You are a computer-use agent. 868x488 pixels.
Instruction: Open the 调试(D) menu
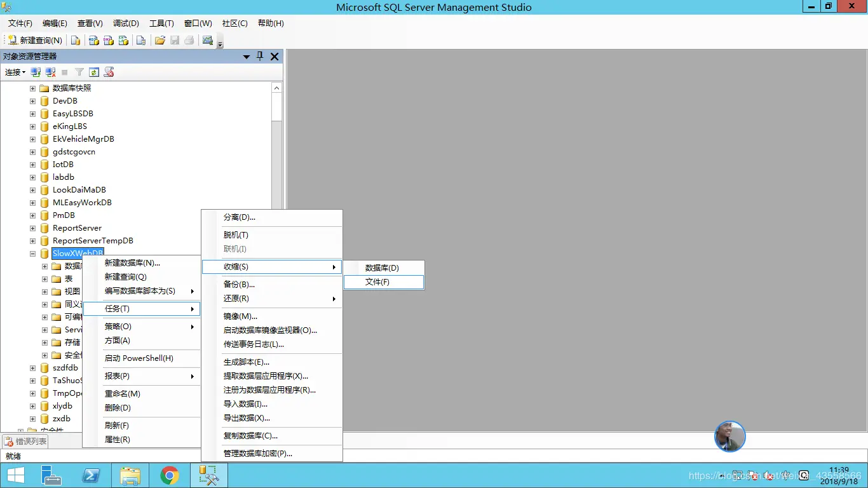click(126, 23)
